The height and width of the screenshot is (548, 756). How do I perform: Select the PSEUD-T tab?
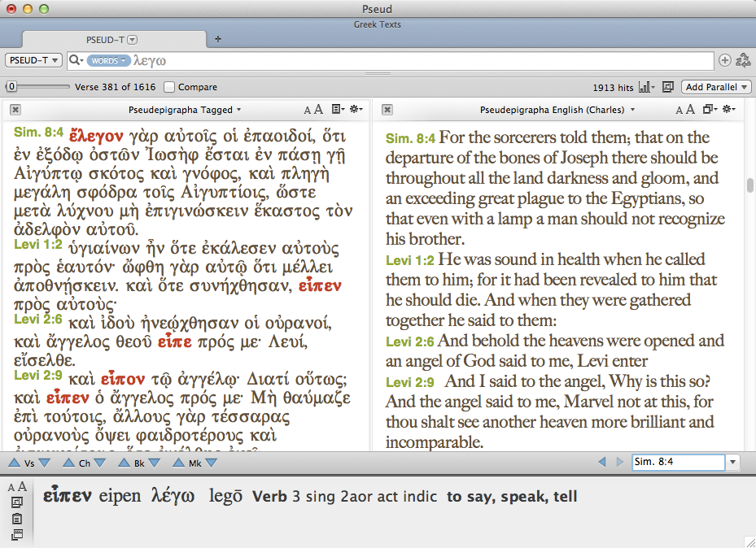[x=114, y=40]
